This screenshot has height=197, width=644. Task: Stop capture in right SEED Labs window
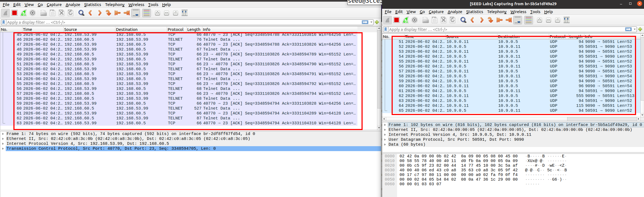[397, 20]
